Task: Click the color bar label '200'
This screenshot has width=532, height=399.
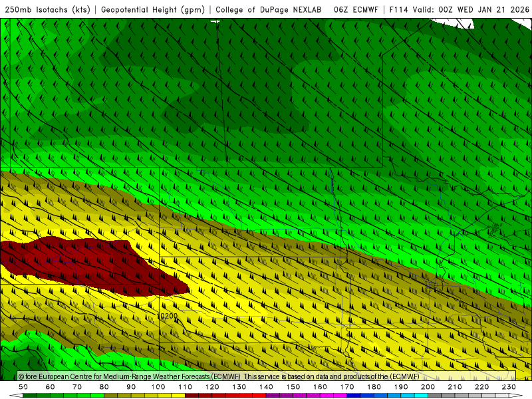Action: click(428, 387)
